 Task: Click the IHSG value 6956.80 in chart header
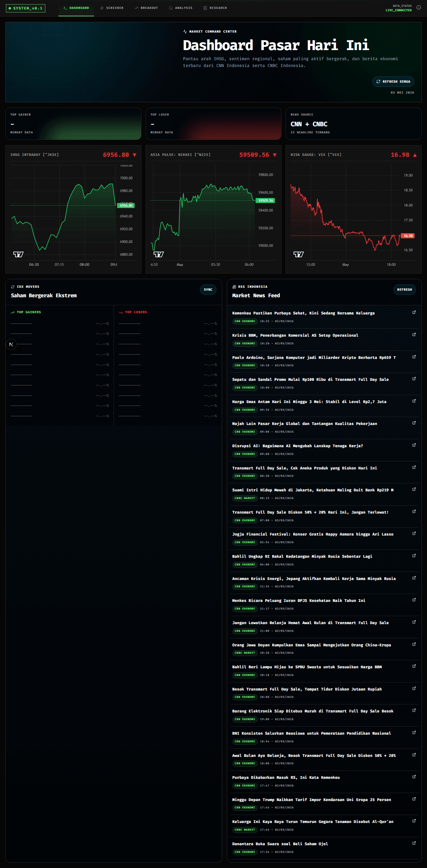click(x=116, y=155)
